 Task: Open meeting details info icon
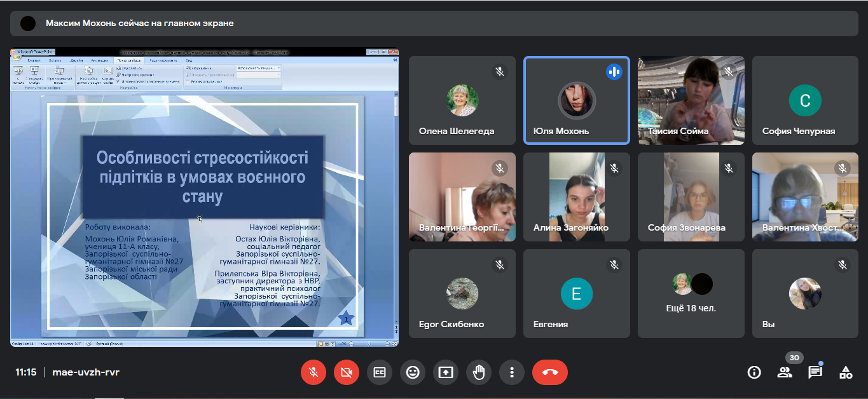click(x=754, y=373)
